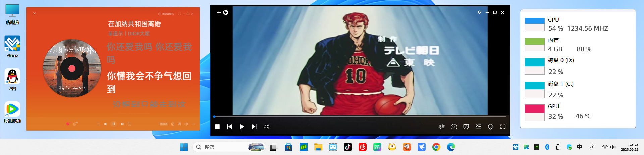Click the video progress bar
The width and height of the screenshot is (644, 155).
tap(360, 117)
